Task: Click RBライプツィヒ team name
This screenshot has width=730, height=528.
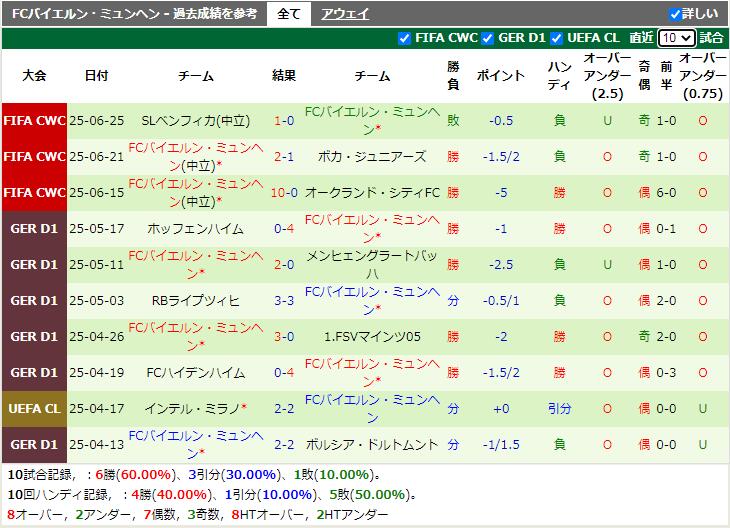Action: point(196,300)
